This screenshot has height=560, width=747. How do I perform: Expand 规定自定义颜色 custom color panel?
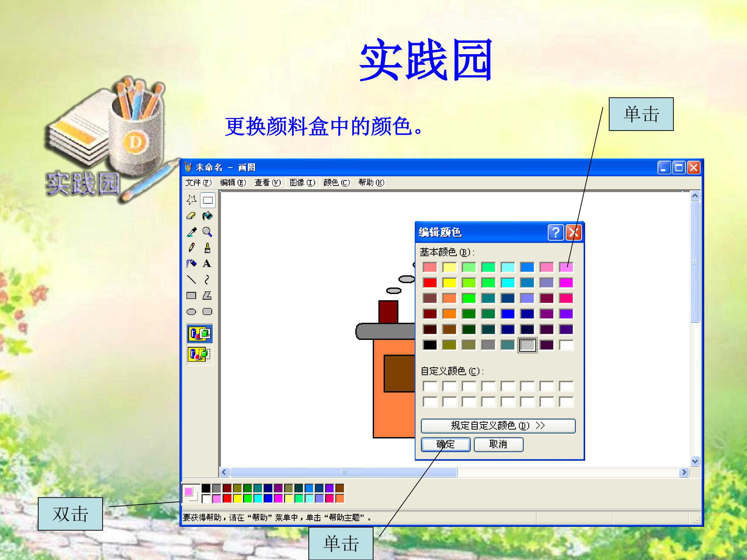498,426
